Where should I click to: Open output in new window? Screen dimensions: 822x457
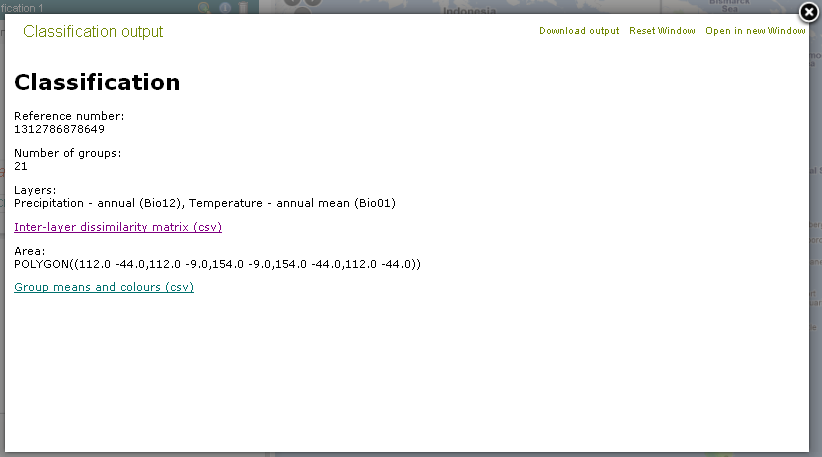pyautogui.click(x=755, y=31)
